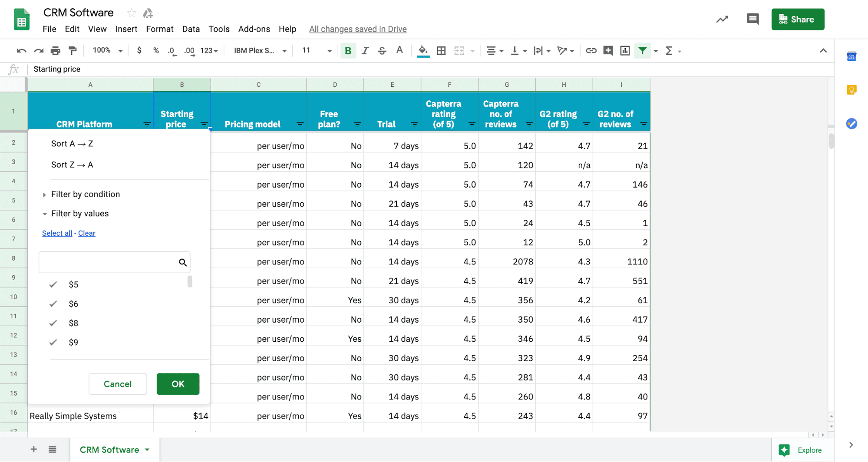The width and height of the screenshot is (868, 462).
Task: Click the print icon in toolbar
Action: (55, 51)
